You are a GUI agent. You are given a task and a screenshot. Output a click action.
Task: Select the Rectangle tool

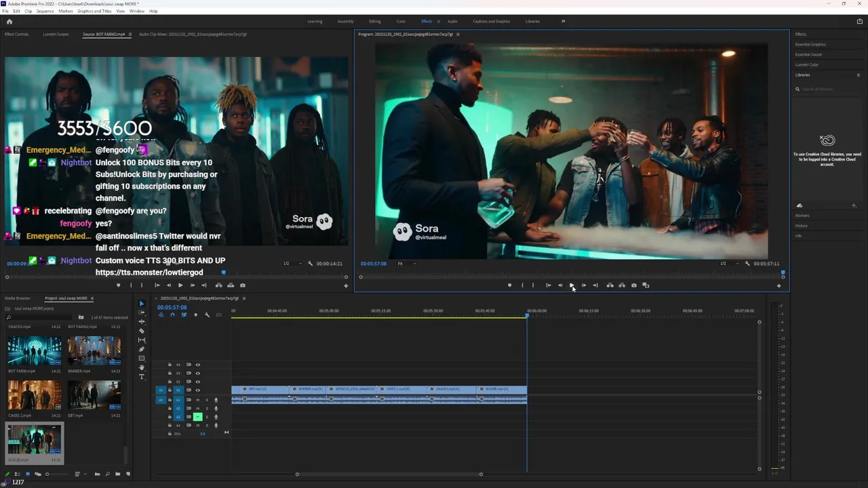click(x=142, y=359)
